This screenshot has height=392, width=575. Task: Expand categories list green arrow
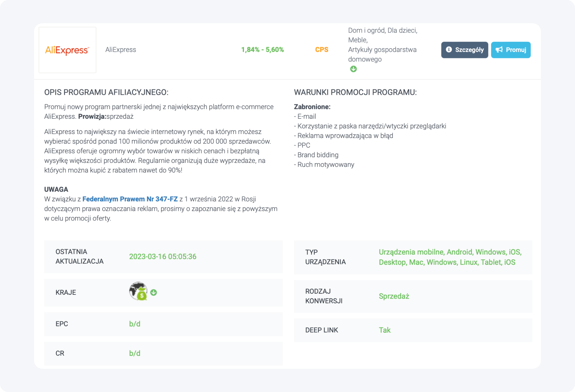[353, 69]
